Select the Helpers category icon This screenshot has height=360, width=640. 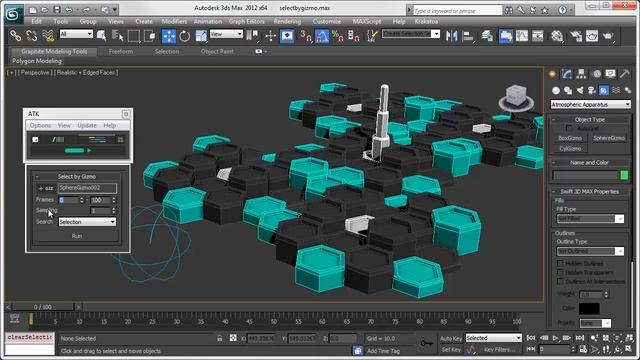604,90
